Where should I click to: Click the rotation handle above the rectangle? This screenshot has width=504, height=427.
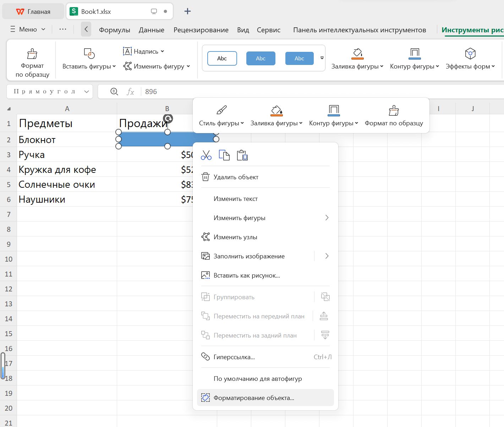tap(168, 119)
